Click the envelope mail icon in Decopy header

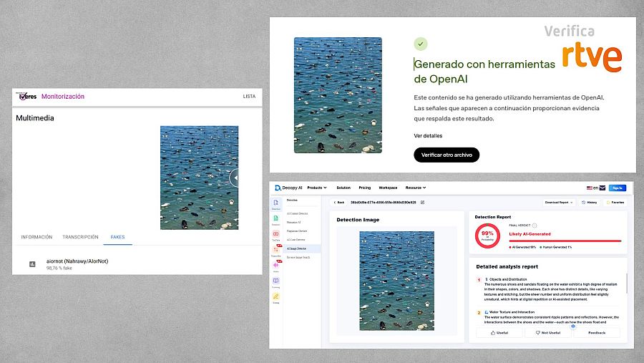[x=602, y=188]
